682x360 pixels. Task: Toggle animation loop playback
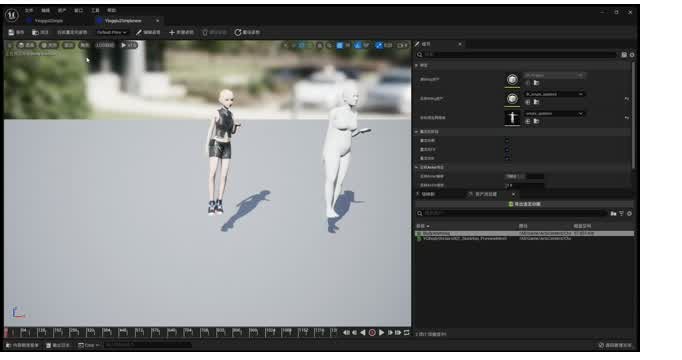tap(407, 333)
